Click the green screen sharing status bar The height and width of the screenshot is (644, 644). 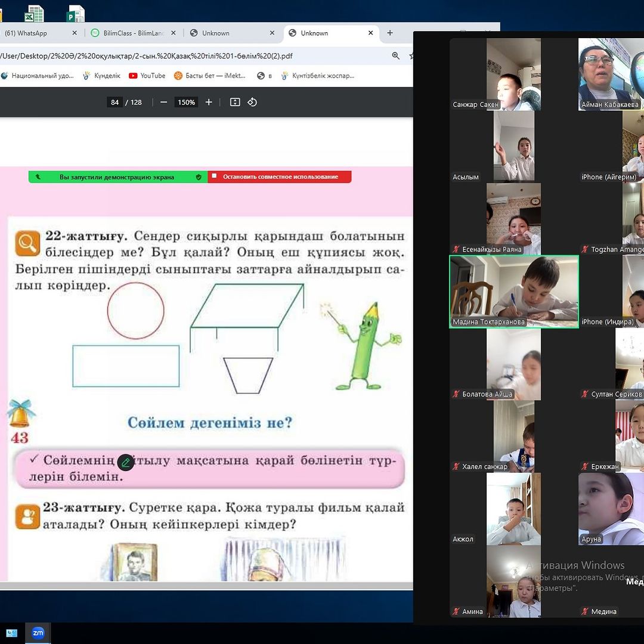pos(118,177)
